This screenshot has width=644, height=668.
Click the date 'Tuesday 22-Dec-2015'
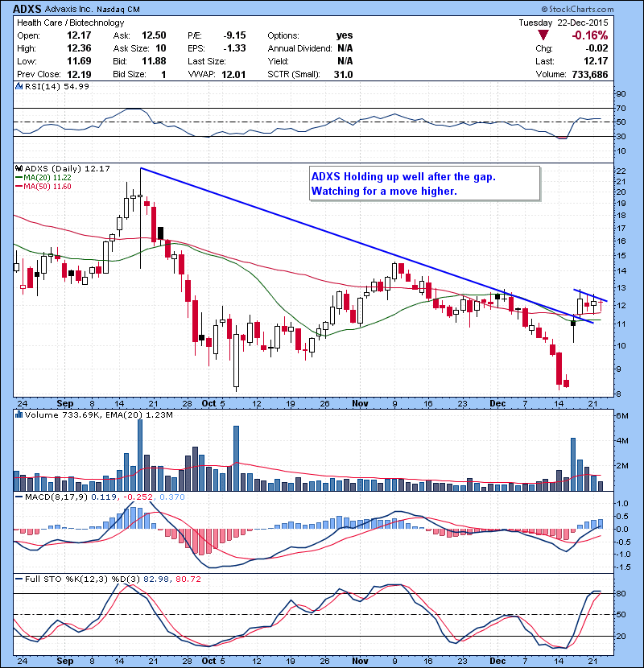tap(563, 23)
